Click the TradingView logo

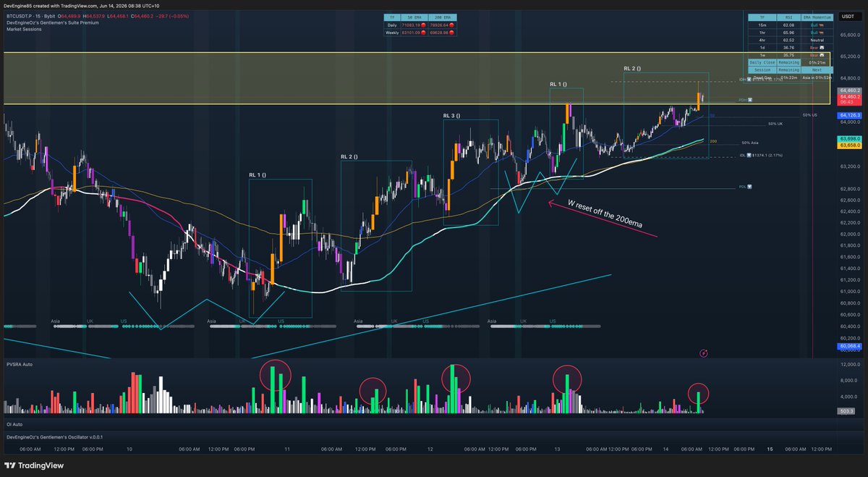point(33,467)
